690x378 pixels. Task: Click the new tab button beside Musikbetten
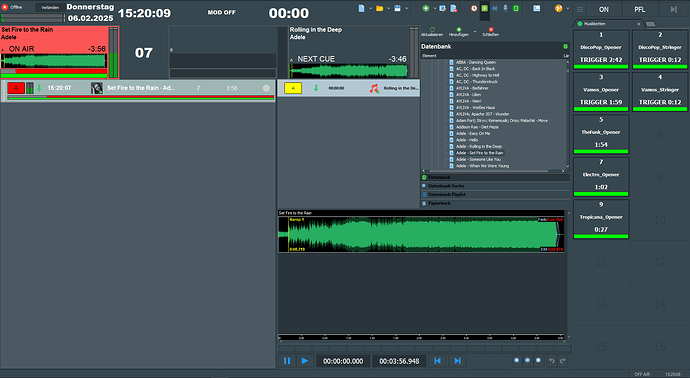650,24
